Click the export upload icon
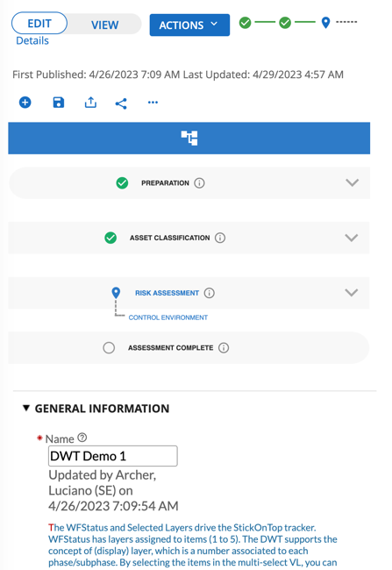Image resolution: width=392 pixels, height=570 pixels. pos(90,103)
